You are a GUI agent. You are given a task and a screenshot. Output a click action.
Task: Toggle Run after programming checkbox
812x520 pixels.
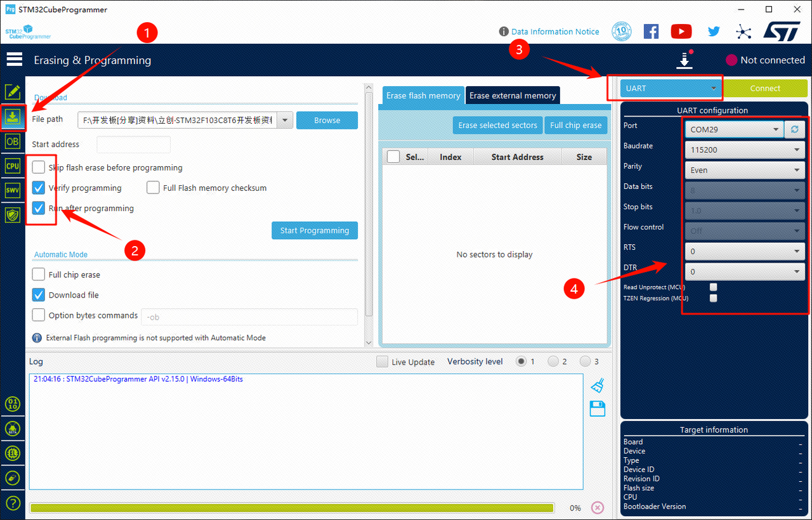[x=39, y=208]
